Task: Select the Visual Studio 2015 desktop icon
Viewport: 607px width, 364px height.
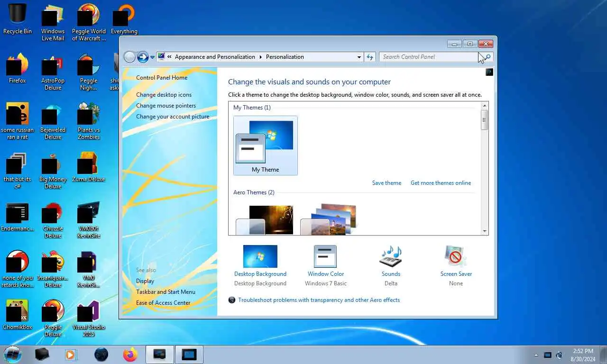Action: tap(89, 318)
